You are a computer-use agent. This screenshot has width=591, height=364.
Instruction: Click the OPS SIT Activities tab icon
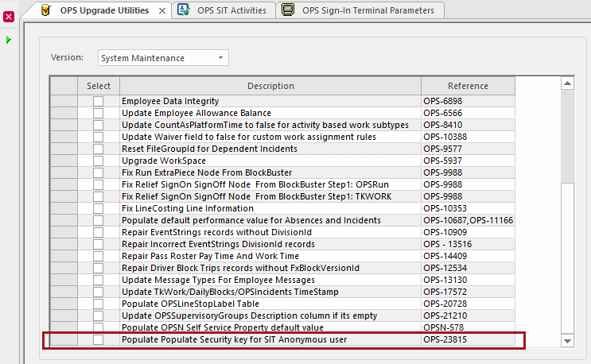click(184, 10)
